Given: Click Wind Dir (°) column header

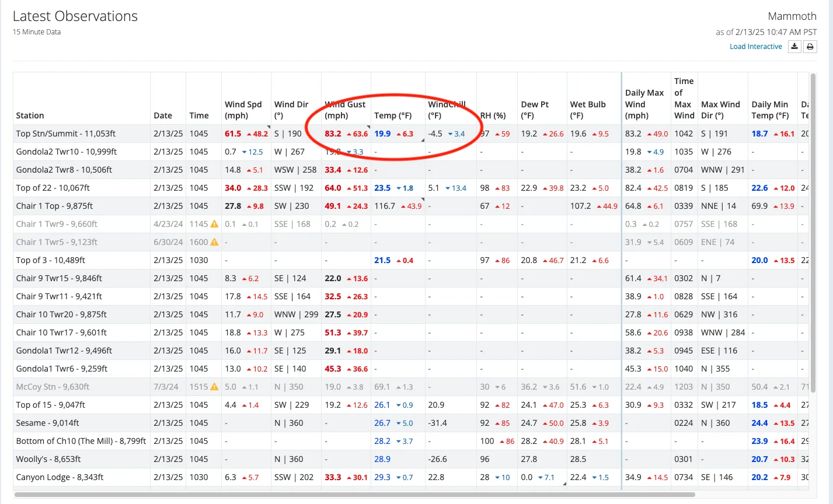Looking at the screenshot, I should [291, 110].
